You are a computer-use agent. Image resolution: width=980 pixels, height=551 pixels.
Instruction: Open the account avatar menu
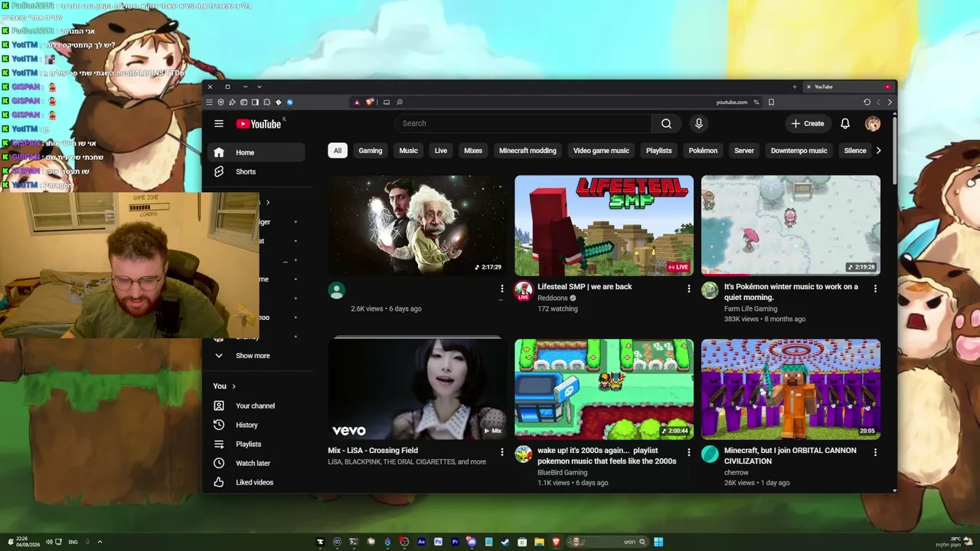tap(873, 123)
